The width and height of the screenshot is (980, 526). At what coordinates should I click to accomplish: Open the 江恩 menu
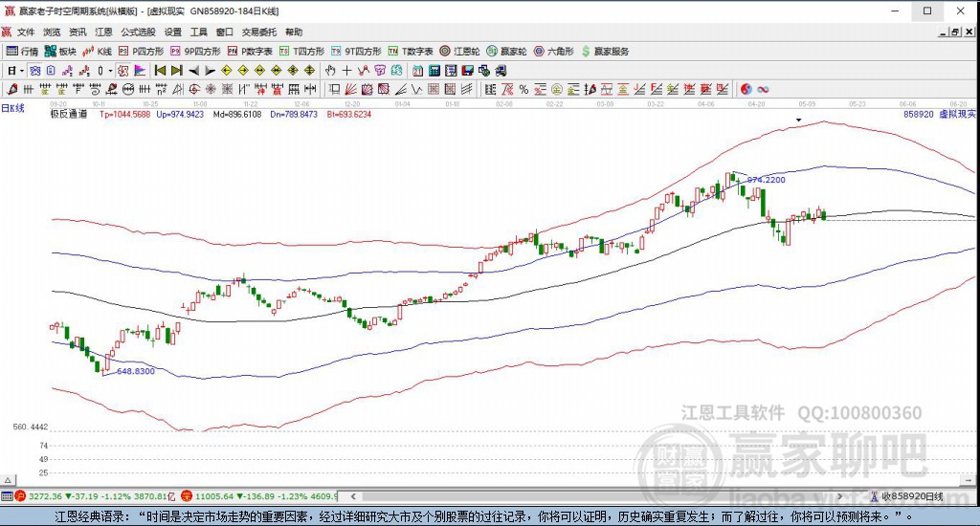pos(103,32)
